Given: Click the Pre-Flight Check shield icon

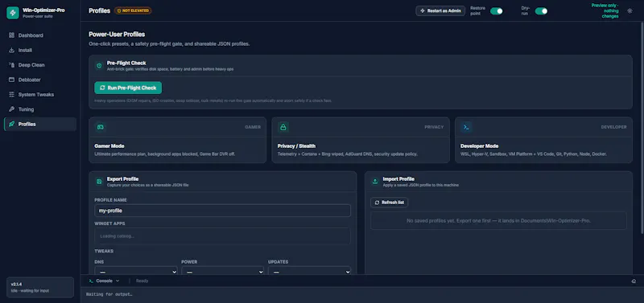Looking at the screenshot, I should point(99,66).
